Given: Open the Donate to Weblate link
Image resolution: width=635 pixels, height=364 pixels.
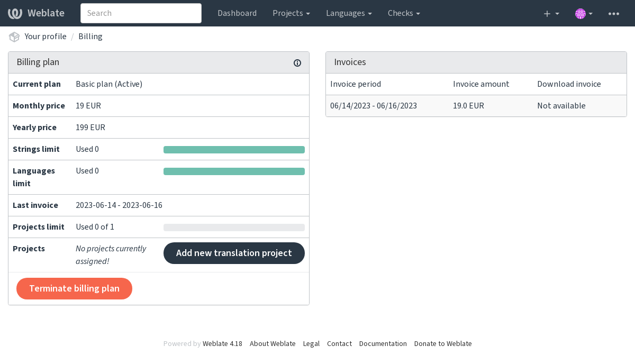Looking at the screenshot, I should tap(443, 344).
